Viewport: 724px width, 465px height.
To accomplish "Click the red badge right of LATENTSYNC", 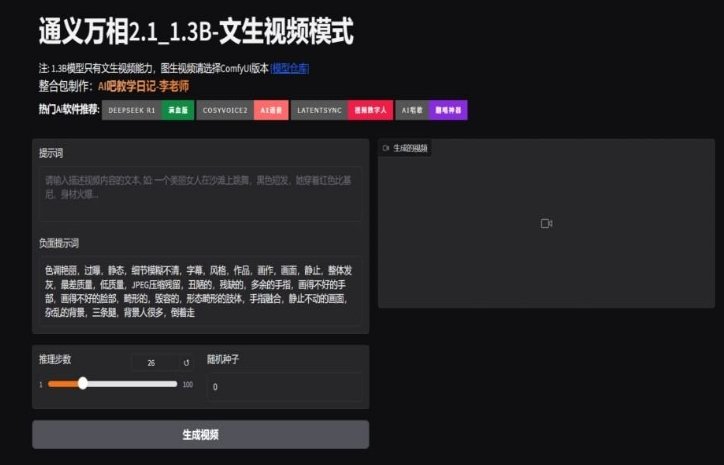I will (x=370, y=110).
